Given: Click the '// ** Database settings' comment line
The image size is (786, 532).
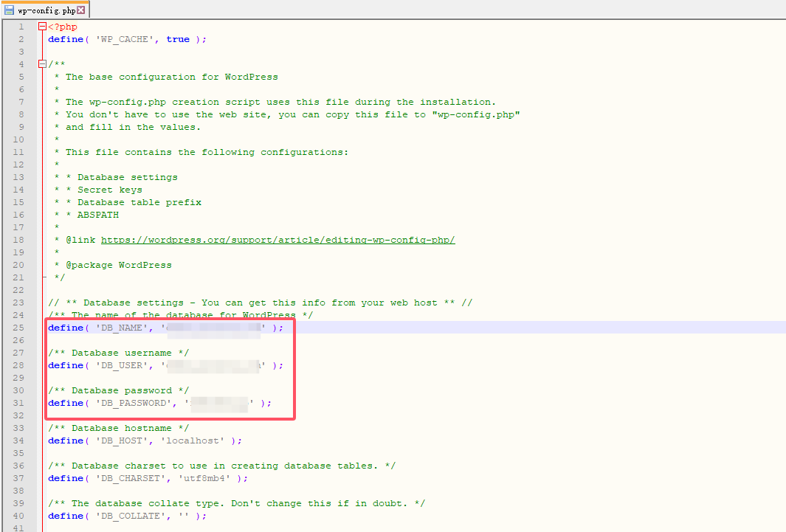Looking at the screenshot, I should (x=261, y=303).
